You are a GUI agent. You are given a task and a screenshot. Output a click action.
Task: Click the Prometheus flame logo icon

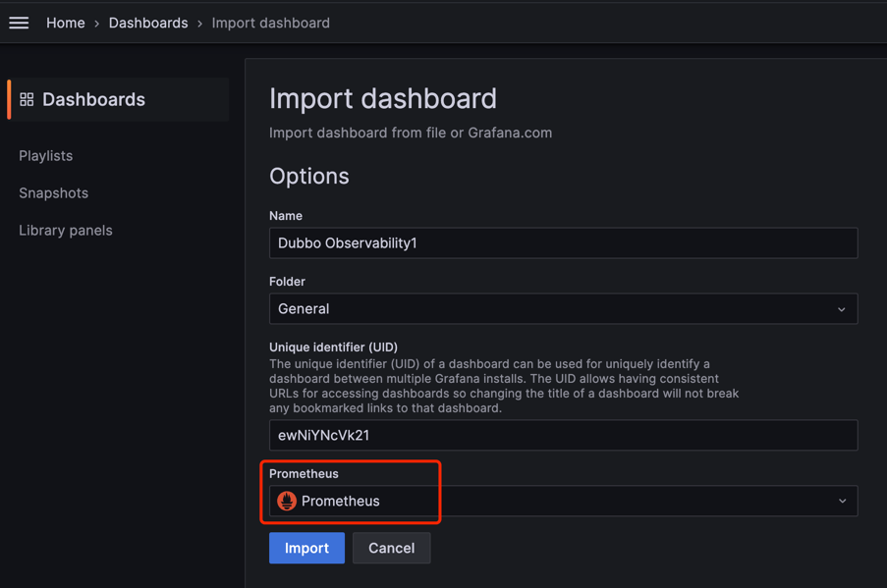287,501
